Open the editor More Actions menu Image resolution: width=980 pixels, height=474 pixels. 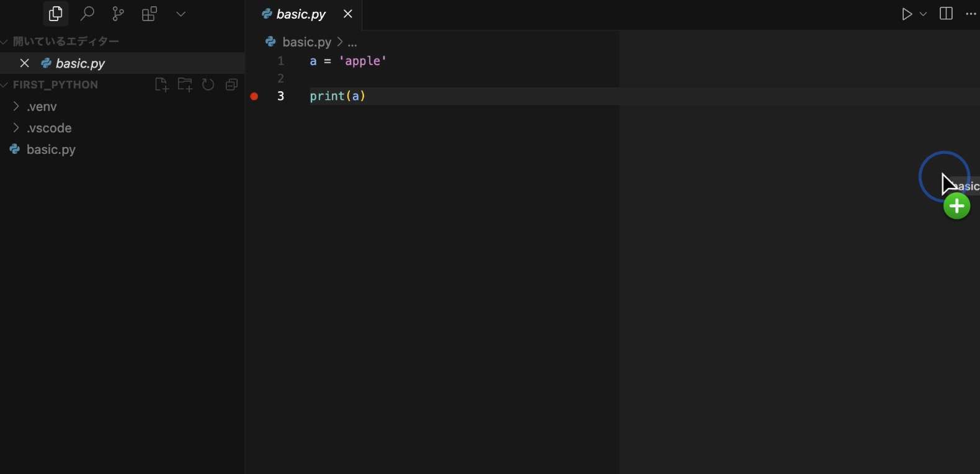tap(971, 14)
